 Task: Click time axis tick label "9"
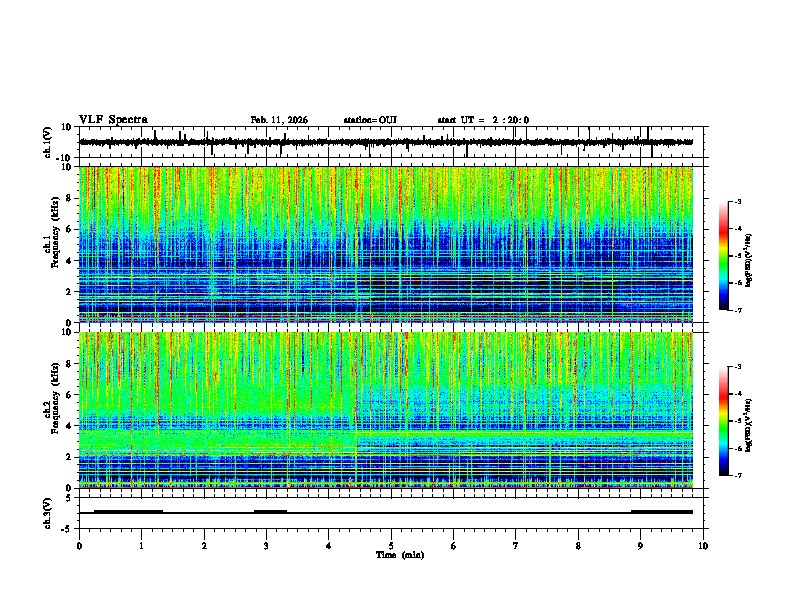[x=640, y=546]
